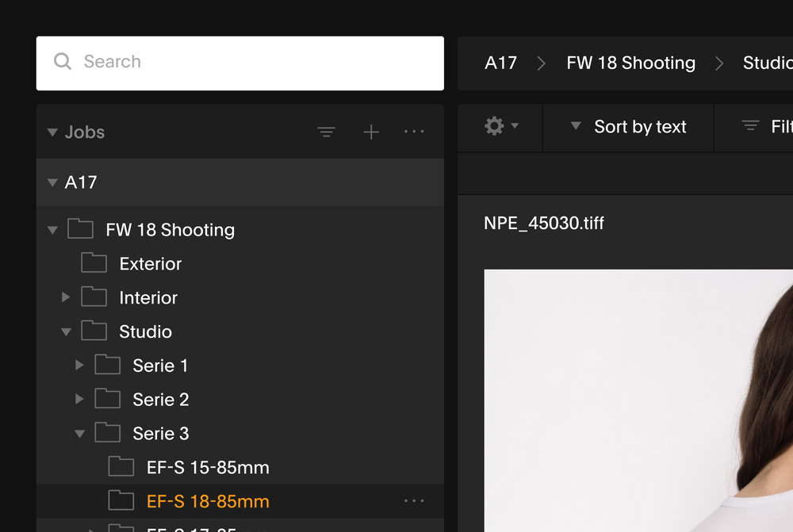The width and height of the screenshot is (793, 532).
Task: Click the filter icon in the toolbar
Action: click(750, 127)
